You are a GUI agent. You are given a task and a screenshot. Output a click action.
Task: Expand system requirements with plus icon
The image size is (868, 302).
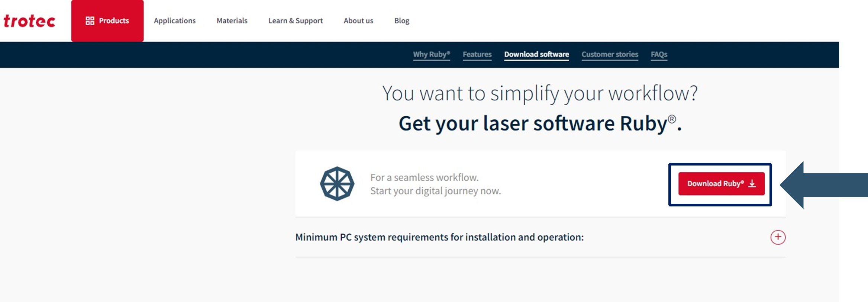click(x=778, y=237)
